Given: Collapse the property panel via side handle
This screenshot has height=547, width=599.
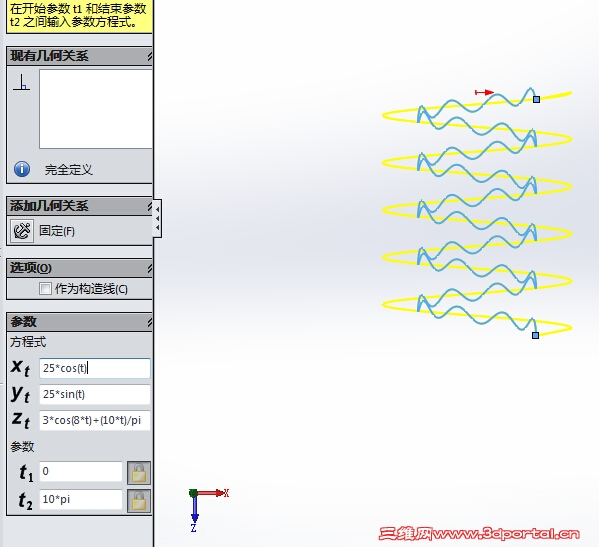Looking at the screenshot, I should (x=157, y=218).
